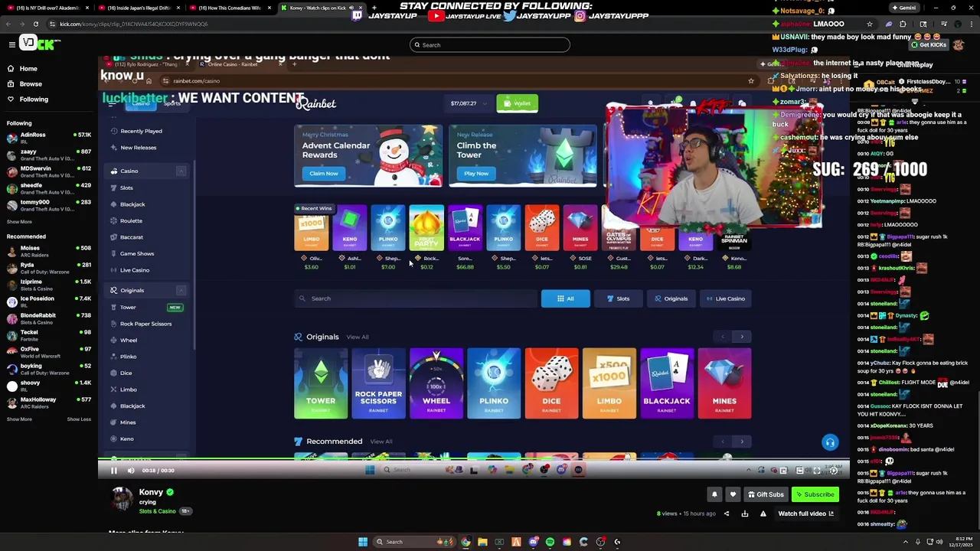Open Slots & Casino category link
The width and height of the screenshot is (980, 551).
157,511
